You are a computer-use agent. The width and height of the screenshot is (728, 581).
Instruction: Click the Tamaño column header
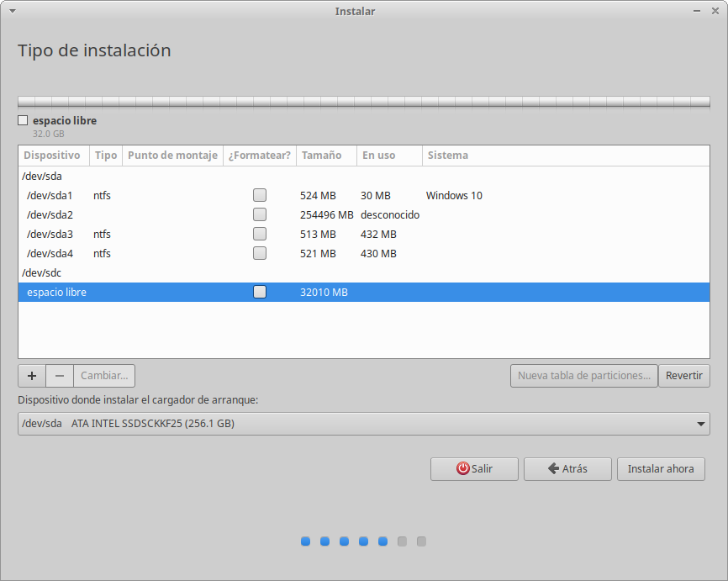click(322, 156)
